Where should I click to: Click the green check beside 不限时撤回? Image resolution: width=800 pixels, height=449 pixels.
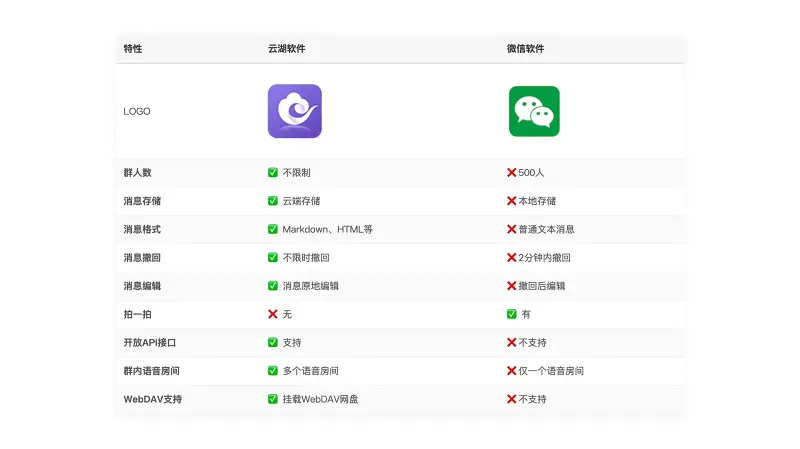273,258
